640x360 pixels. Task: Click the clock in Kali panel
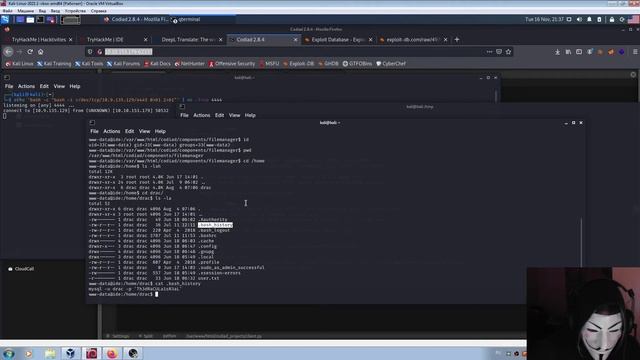(544, 20)
